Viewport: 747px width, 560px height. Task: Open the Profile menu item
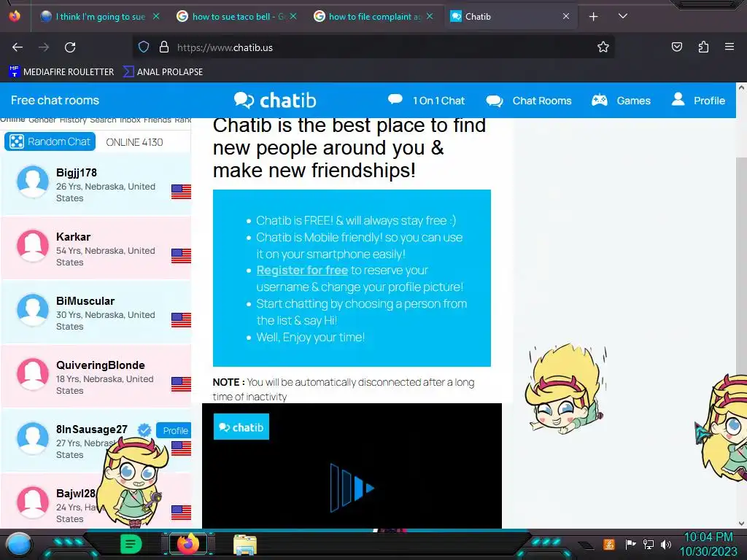tap(698, 101)
